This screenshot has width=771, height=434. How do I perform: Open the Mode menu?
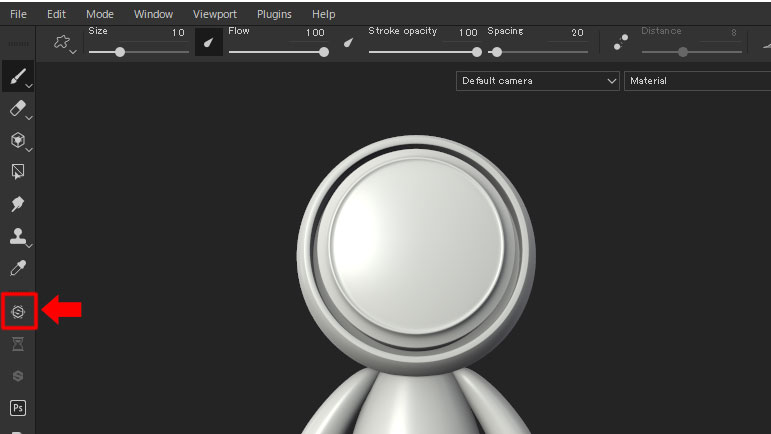click(x=100, y=14)
